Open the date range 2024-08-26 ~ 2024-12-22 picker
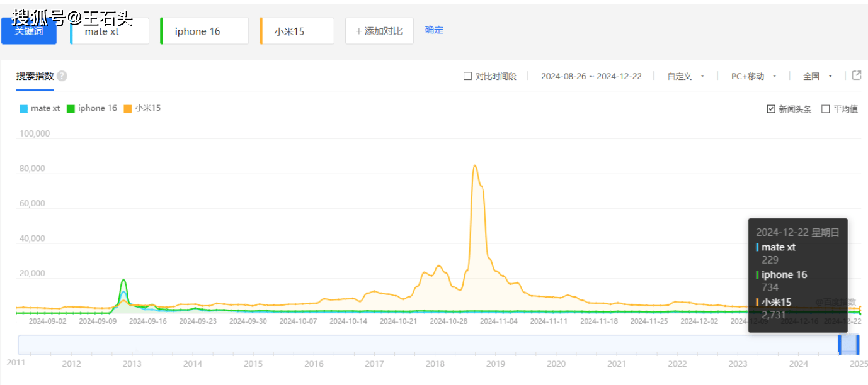 tap(591, 76)
